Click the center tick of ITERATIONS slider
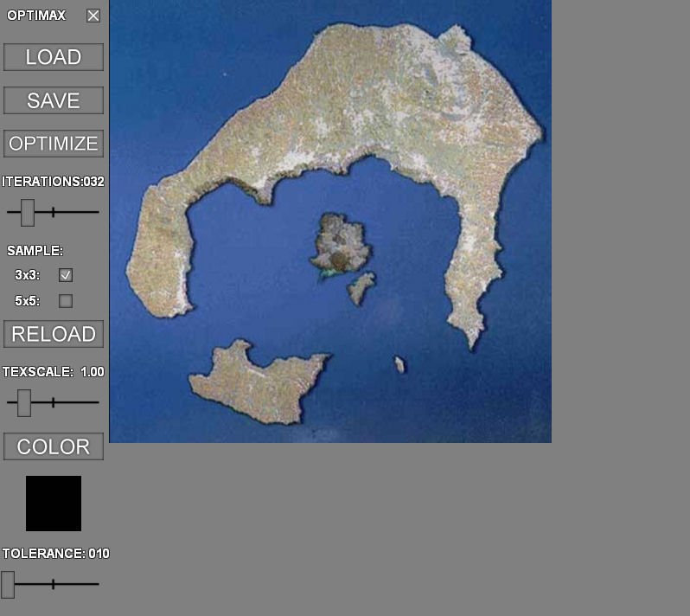The width and height of the screenshot is (690, 616). (x=54, y=212)
